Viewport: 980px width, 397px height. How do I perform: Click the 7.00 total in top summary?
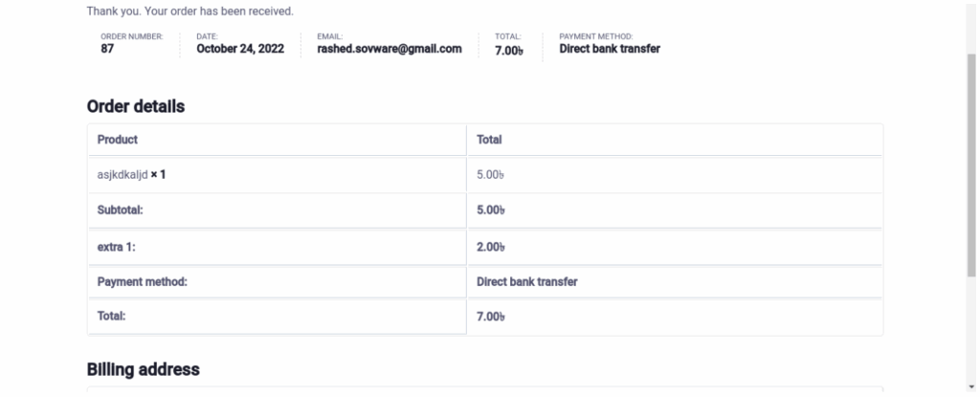coord(508,50)
